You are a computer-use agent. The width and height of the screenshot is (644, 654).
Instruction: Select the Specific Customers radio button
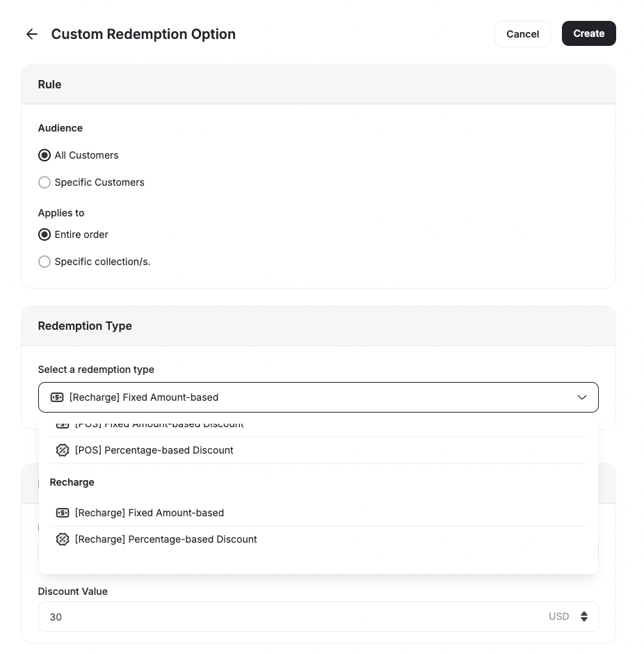[x=45, y=182]
